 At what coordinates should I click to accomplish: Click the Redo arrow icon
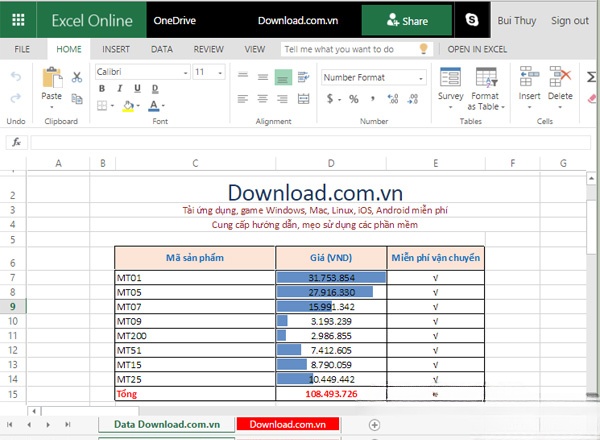[16, 98]
